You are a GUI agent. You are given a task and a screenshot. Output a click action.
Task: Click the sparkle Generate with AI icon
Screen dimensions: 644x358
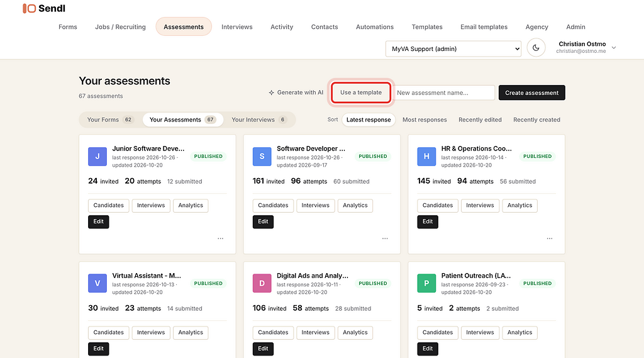[272, 92]
